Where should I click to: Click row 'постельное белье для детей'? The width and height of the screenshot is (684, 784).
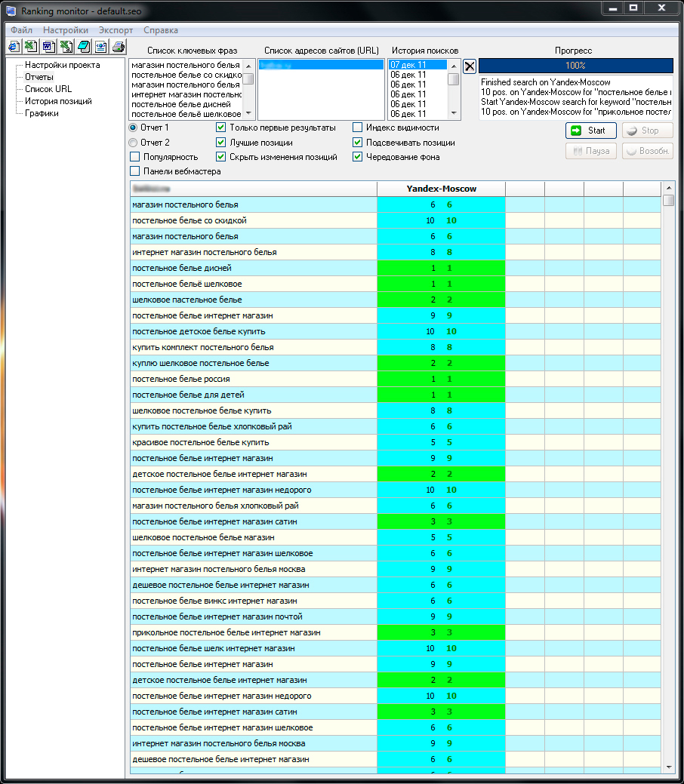(396, 395)
